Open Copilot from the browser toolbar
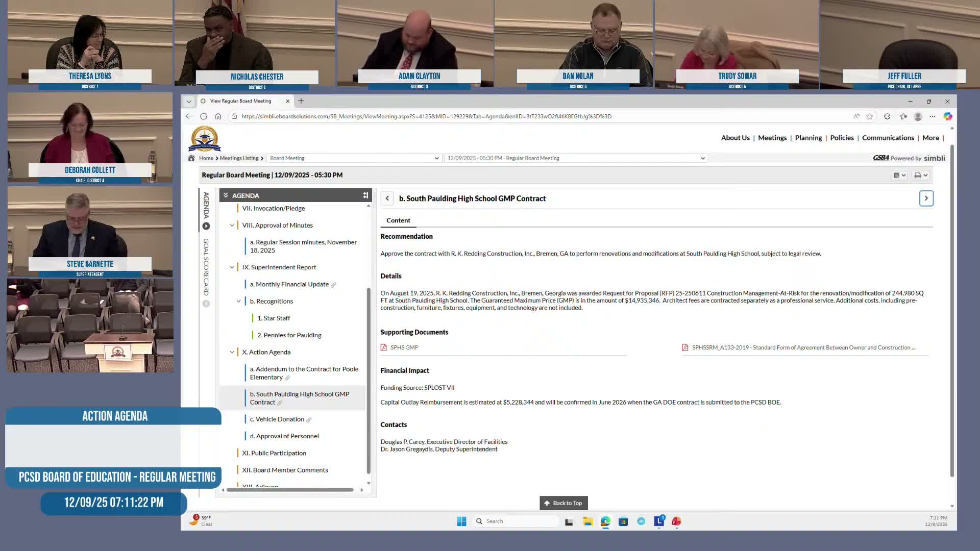The height and width of the screenshot is (551, 980). point(948,116)
